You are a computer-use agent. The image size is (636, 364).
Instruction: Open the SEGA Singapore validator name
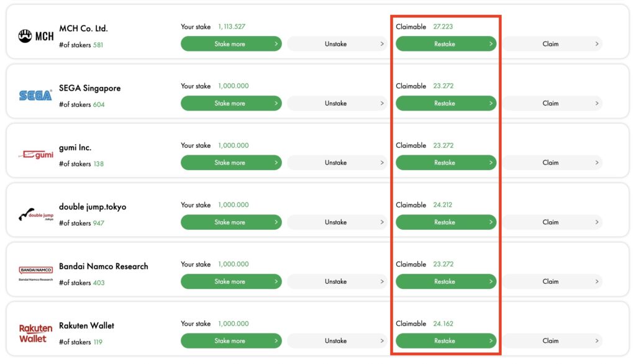click(x=89, y=88)
